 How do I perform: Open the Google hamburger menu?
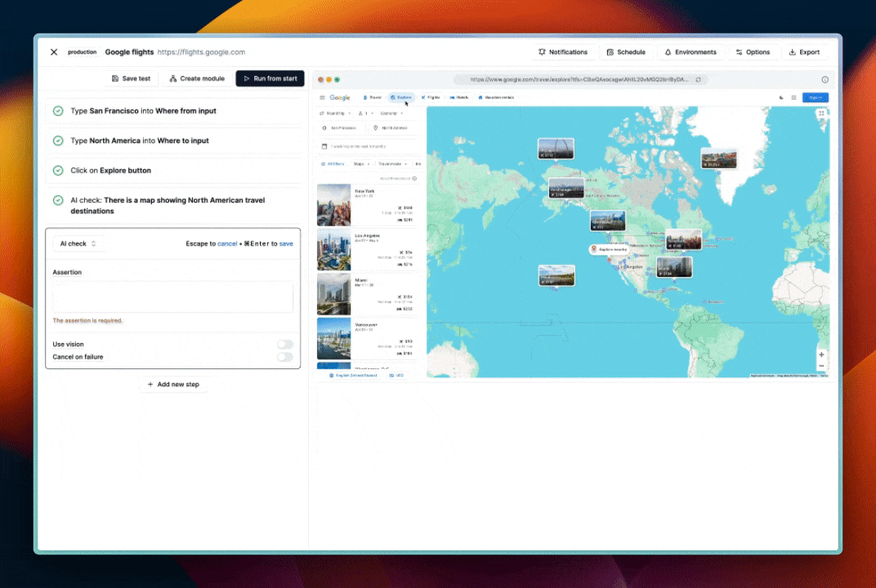click(x=322, y=98)
